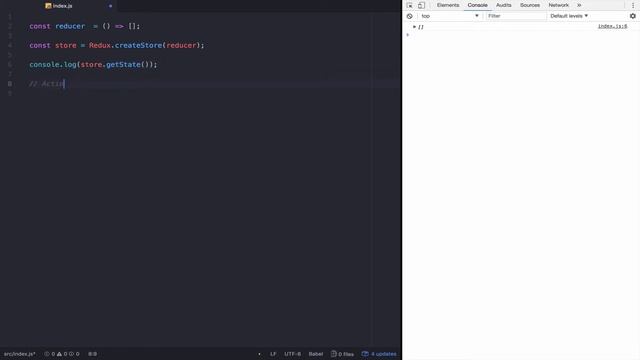Open the 4 updates package indicator
This screenshot has width=640, height=360.
click(x=379, y=354)
